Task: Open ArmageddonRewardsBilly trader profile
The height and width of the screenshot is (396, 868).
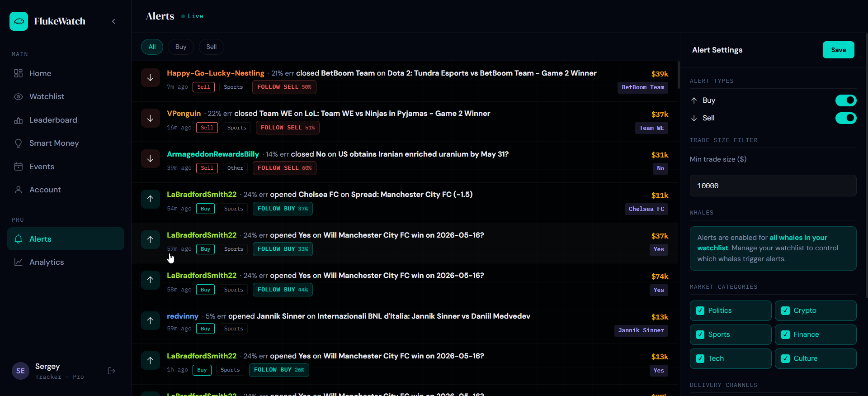Action: point(213,154)
